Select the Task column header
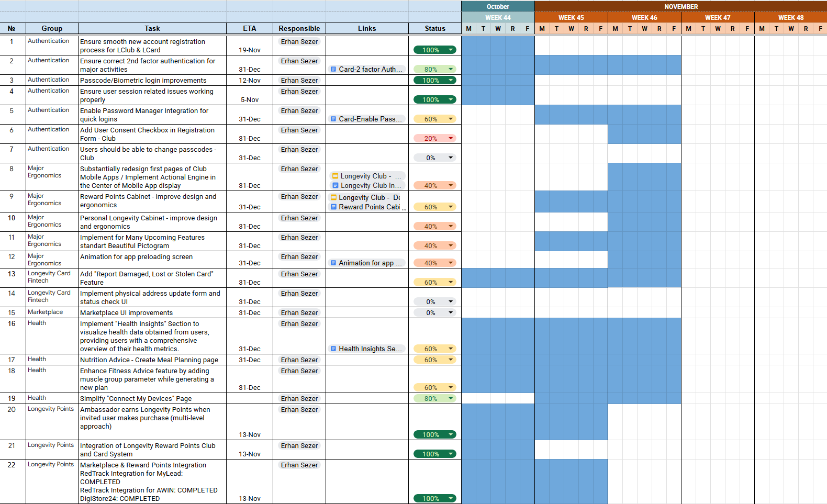The height and width of the screenshot is (504, 827). 152,28
